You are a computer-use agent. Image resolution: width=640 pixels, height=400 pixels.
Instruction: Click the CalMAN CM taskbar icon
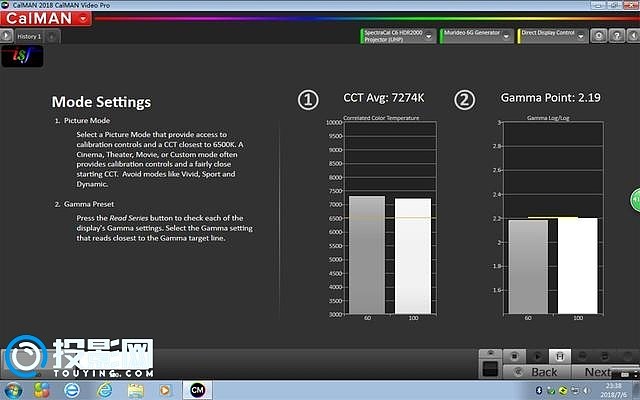click(198, 389)
